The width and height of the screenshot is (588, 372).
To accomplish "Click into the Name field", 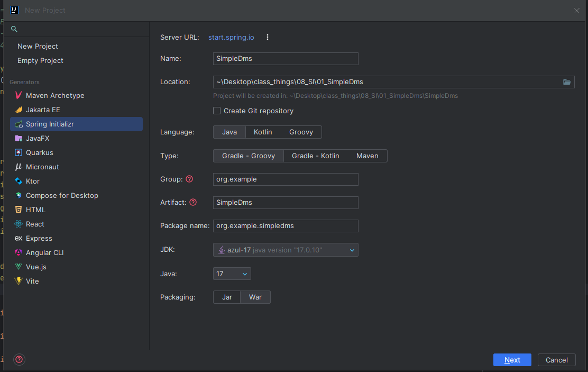I will click(x=286, y=59).
